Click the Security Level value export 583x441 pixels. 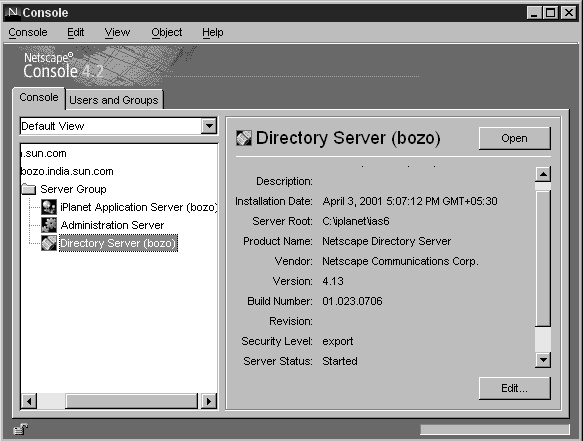point(338,341)
